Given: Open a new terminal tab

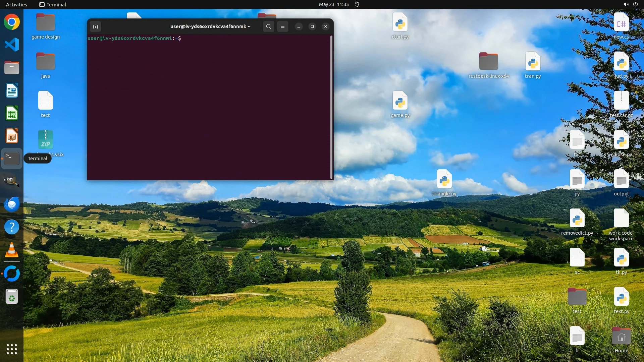Looking at the screenshot, I should tap(95, 26).
